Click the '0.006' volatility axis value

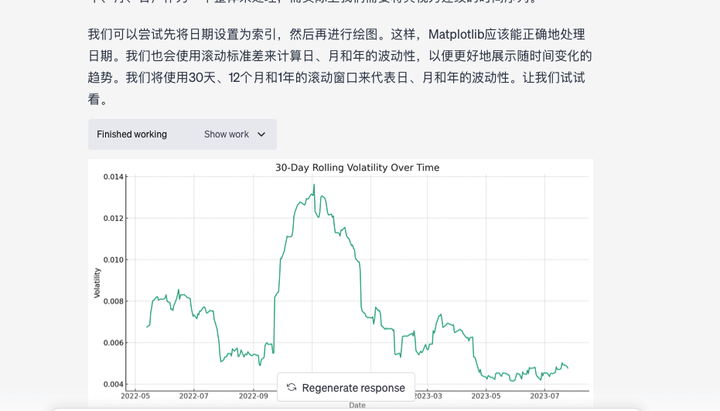pos(113,343)
